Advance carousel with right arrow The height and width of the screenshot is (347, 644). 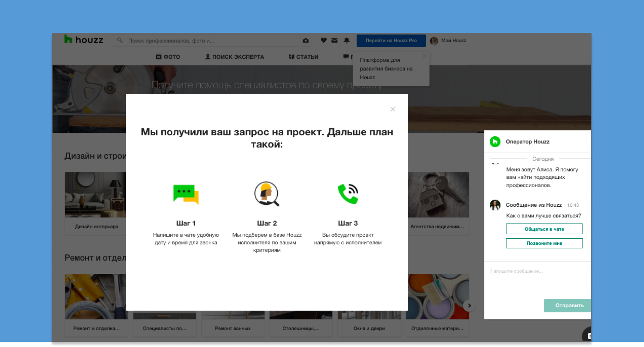point(469,306)
